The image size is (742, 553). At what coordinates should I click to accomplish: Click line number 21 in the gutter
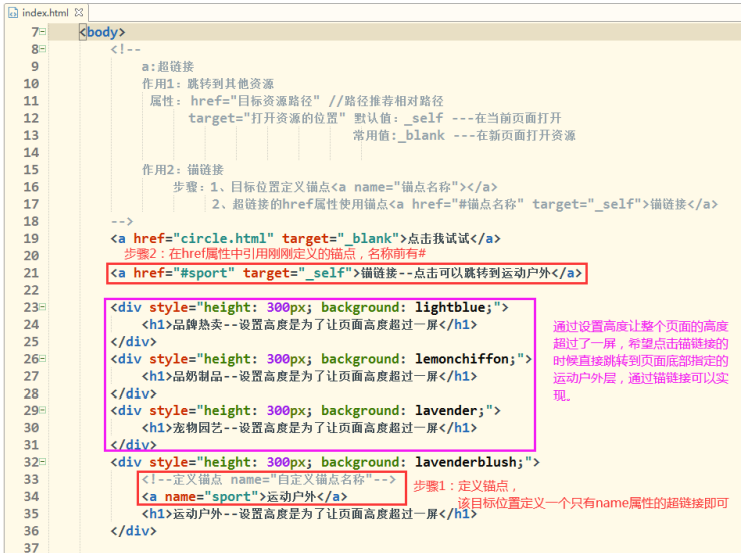(x=31, y=273)
